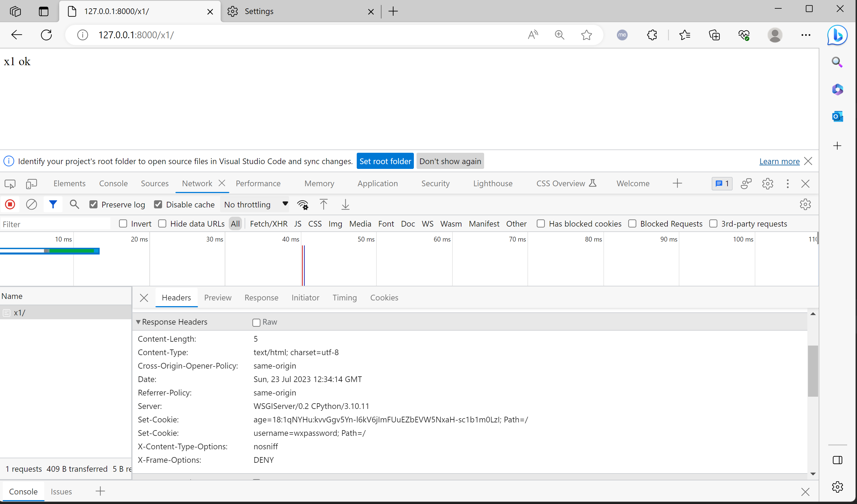Image resolution: width=857 pixels, height=504 pixels.
Task: Uncheck Disable cache checkbox
Action: pos(158,204)
